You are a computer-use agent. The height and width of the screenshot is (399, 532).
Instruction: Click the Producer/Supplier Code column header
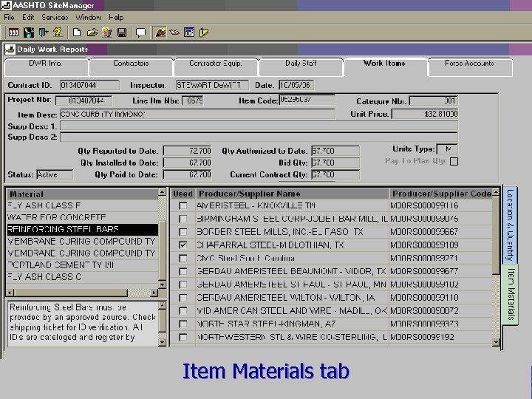click(441, 194)
